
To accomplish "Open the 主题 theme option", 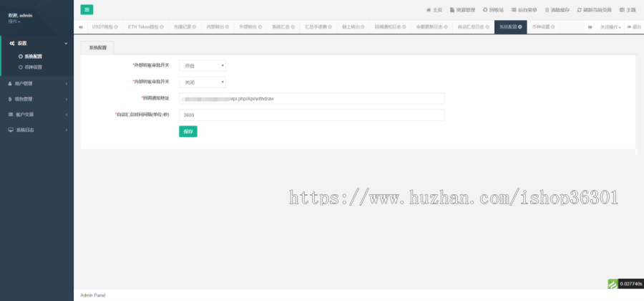I will (x=628, y=10).
